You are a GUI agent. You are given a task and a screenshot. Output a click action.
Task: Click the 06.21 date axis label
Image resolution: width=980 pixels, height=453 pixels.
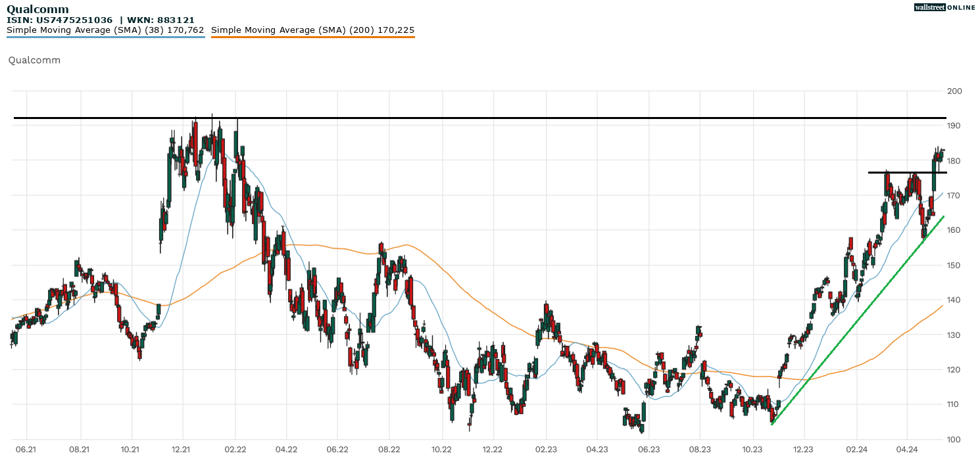click(26, 449)
